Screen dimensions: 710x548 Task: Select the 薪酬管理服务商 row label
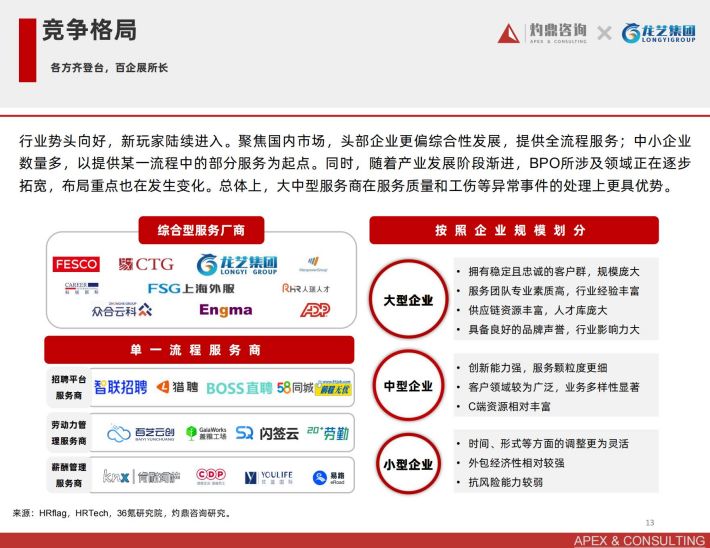click(x=69, y=475)
